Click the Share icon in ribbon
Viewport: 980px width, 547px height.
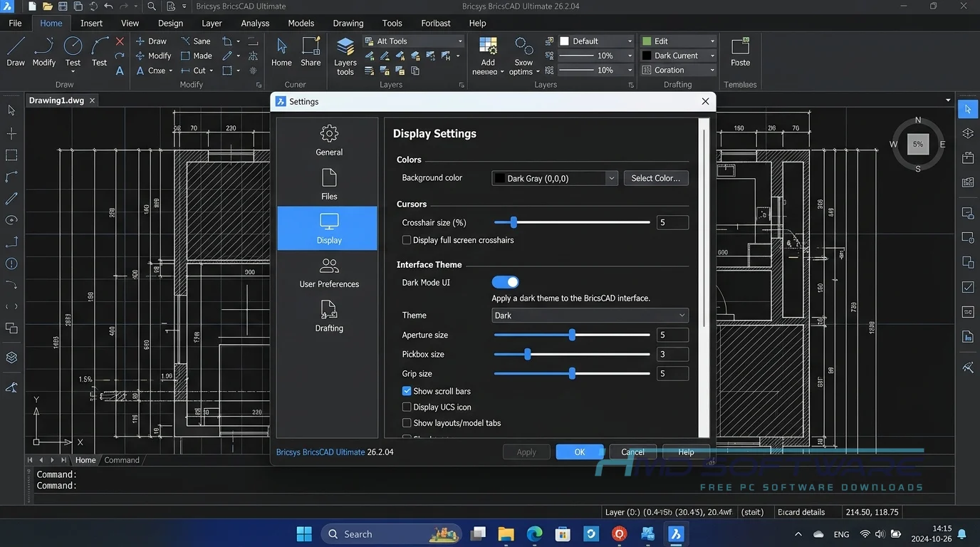pyautogui.click(x=311, y=52)
